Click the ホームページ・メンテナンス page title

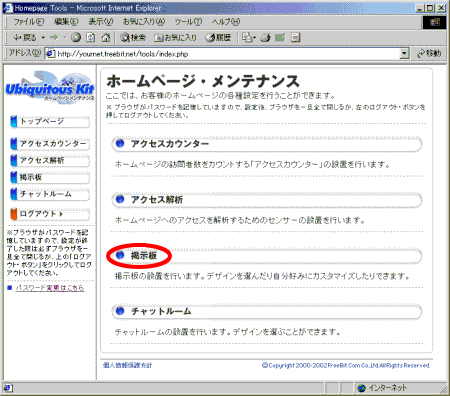203,82
